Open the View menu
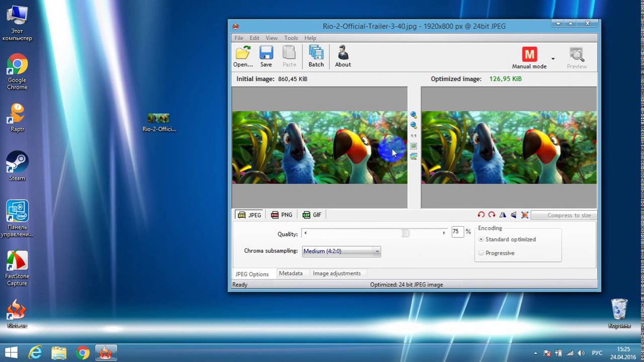The height and width of the screenshot is (362, 644). (x=272, y=38)
